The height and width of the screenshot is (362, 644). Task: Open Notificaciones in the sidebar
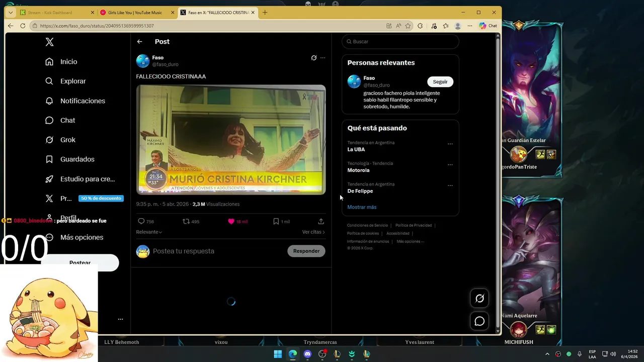[x=75, y=101]
